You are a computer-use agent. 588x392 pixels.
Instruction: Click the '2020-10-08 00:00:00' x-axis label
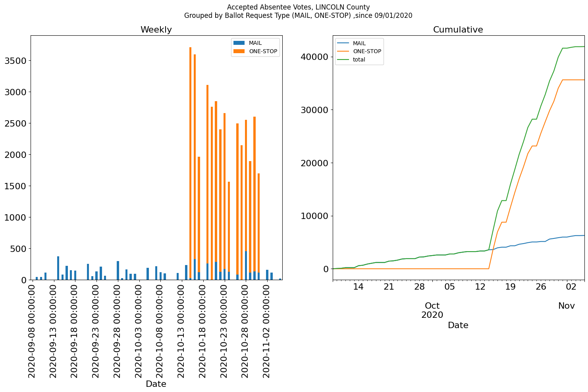point(160,331)
